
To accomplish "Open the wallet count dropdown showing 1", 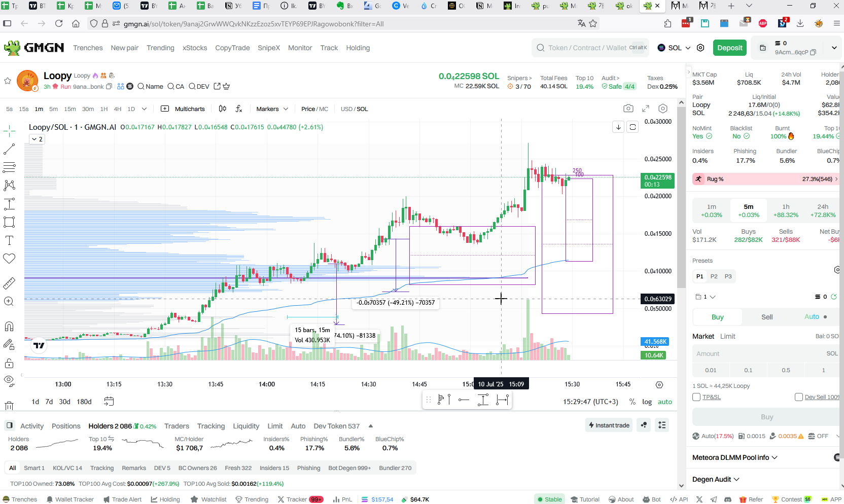I will pos(705,297).
